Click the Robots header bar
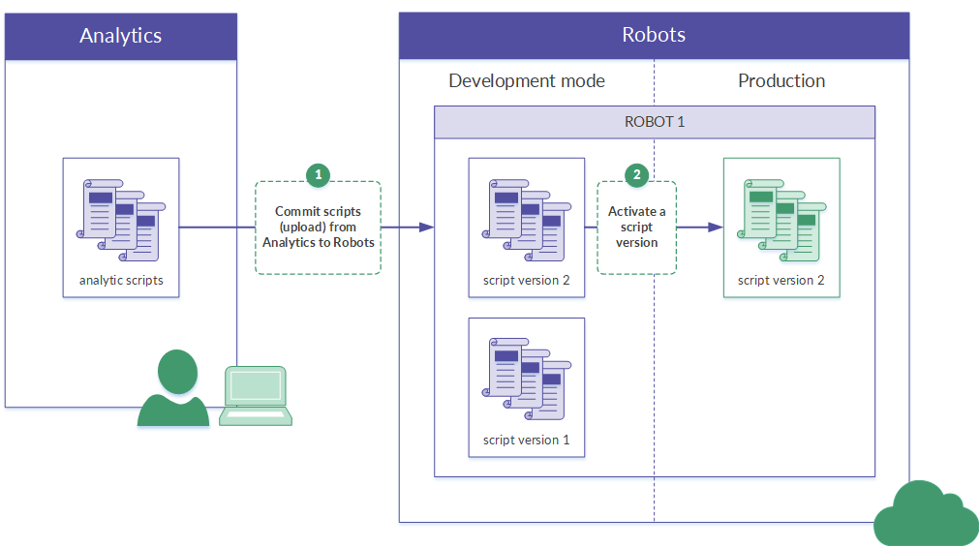The height and width of the screenshot is (547, 980). (654, 36)
